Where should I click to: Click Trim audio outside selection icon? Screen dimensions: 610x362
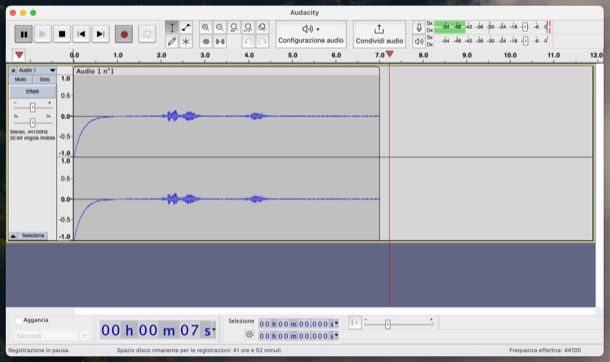pos(206,41)
